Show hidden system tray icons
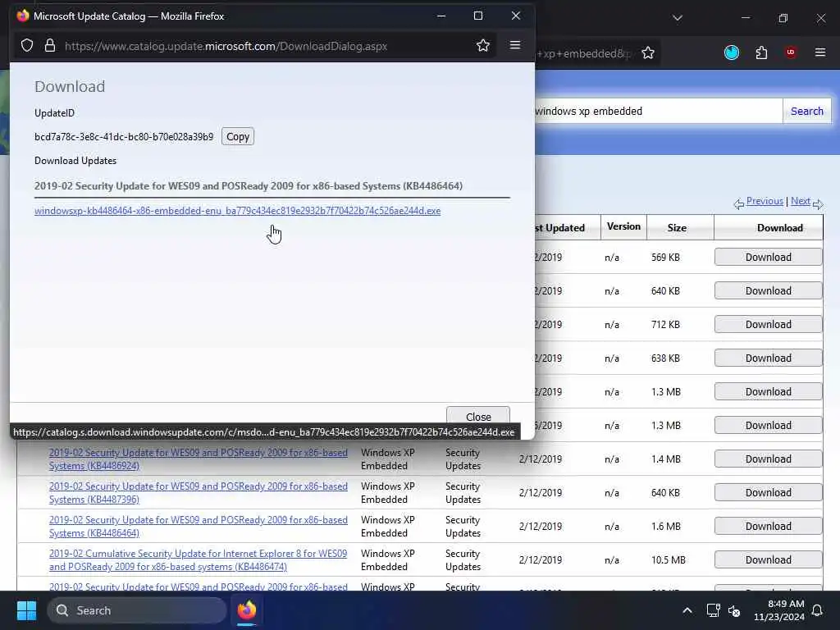This screenshot has height=630, width=840. 687,610
